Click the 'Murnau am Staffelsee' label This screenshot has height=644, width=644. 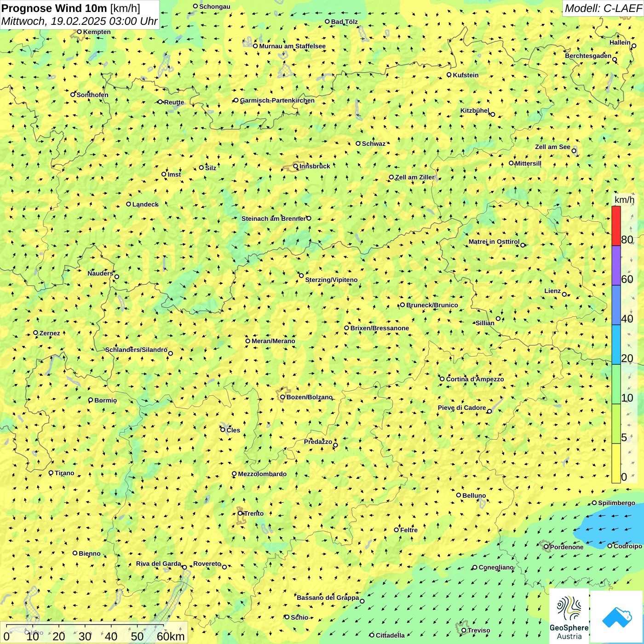click(x=292, y=46)
